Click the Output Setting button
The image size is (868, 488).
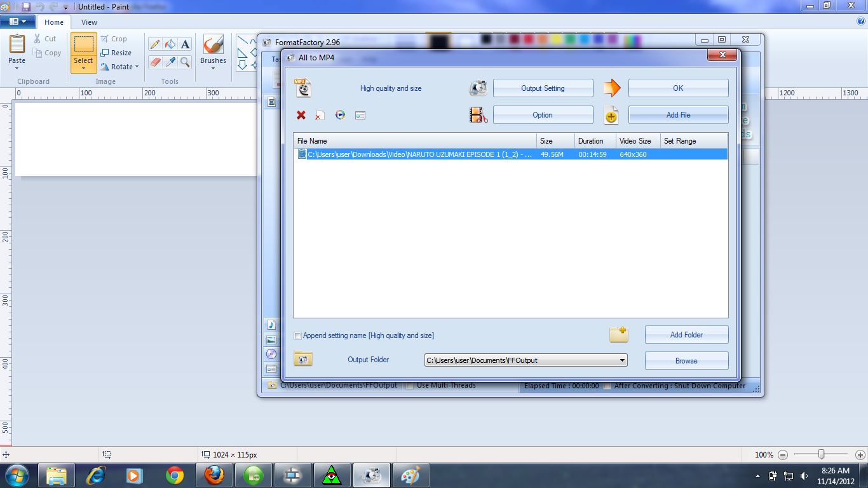point(543,88)
